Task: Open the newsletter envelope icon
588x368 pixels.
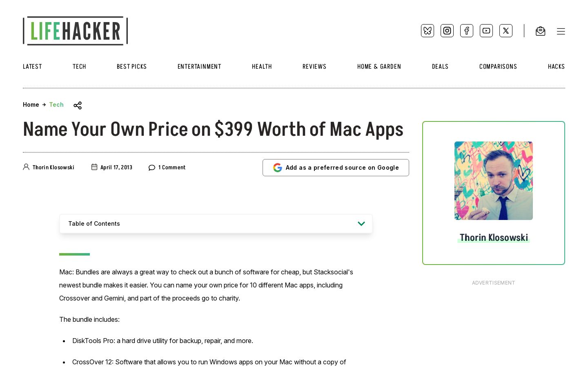Action: tap(540, 31)
